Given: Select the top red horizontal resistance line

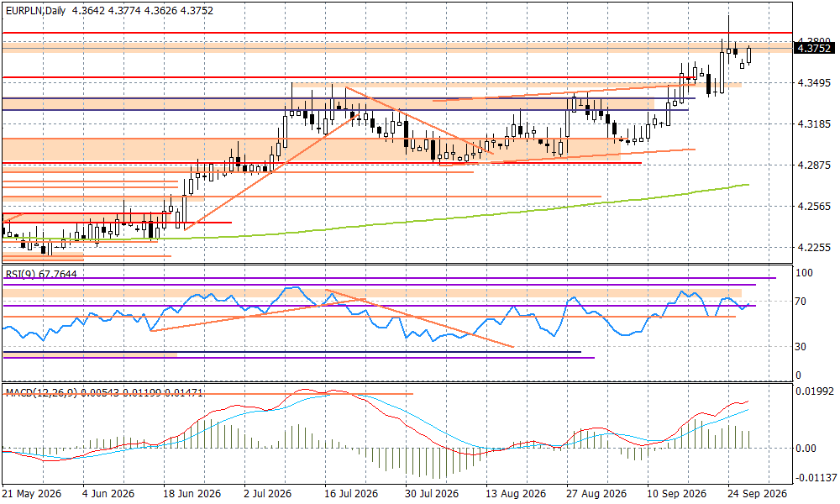Looking at the screenshot, I should tap(396, 34).
